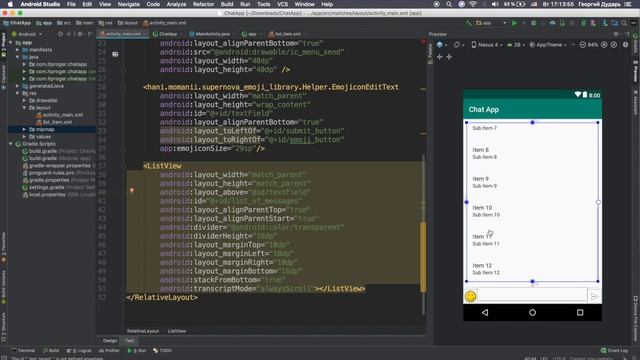Click the layout breadcrumb in the navigation bar
The image size is (640, 360).
coord(128,23)
